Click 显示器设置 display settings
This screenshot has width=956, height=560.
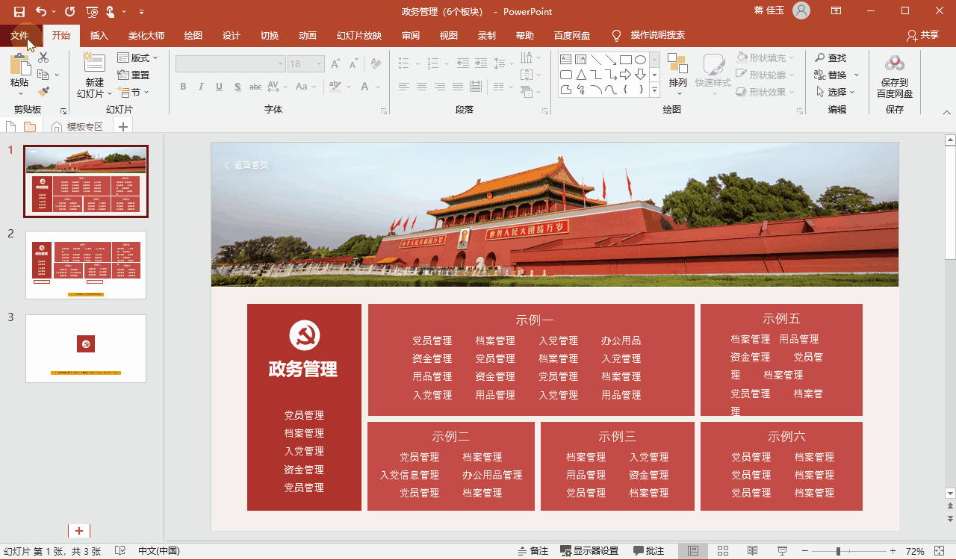[589, 551]
